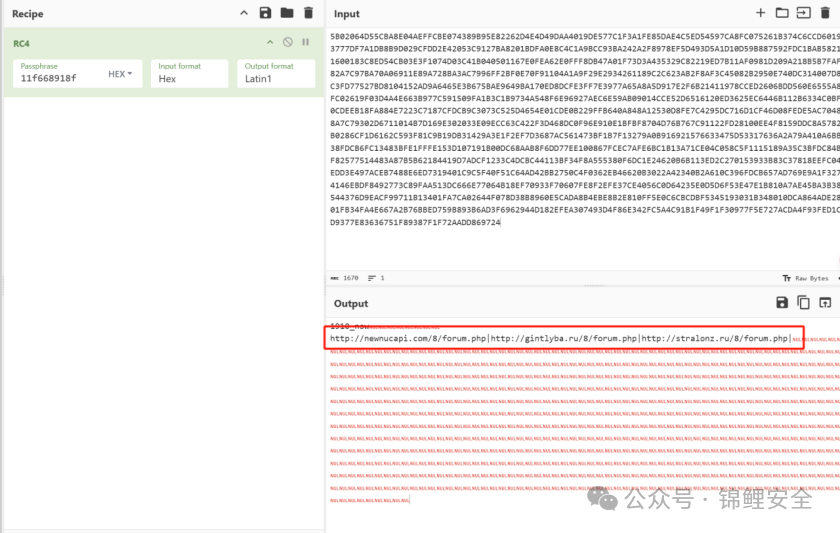Screen dimensions: 840x533
Task: Open the HEX passphrase format dropdown
Action: (x=120, y=74)
